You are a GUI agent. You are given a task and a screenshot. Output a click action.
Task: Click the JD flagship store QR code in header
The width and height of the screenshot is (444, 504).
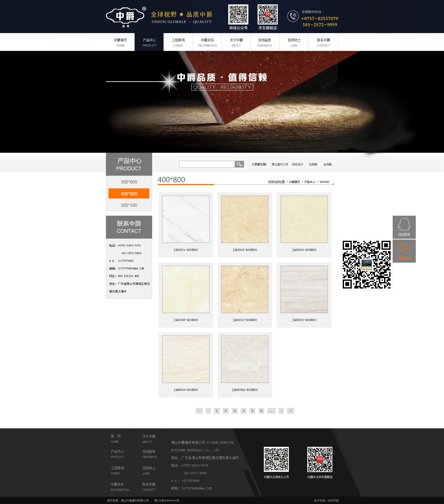tap(267, 14)
